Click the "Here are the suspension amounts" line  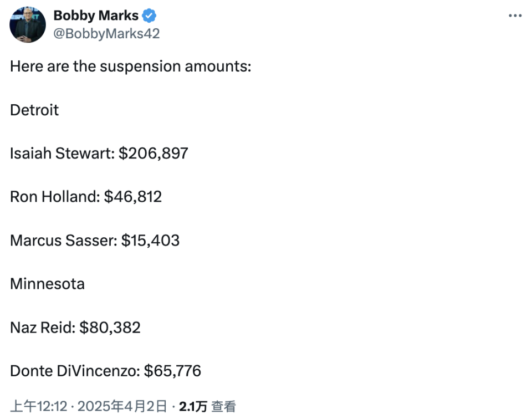131,67
